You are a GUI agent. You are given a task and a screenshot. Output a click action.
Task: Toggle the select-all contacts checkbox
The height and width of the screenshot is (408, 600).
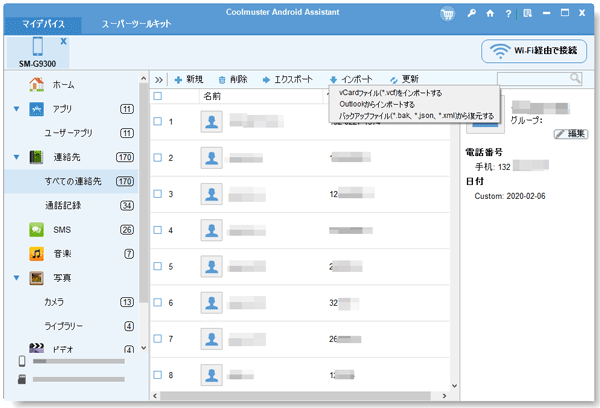click(158, 96)
